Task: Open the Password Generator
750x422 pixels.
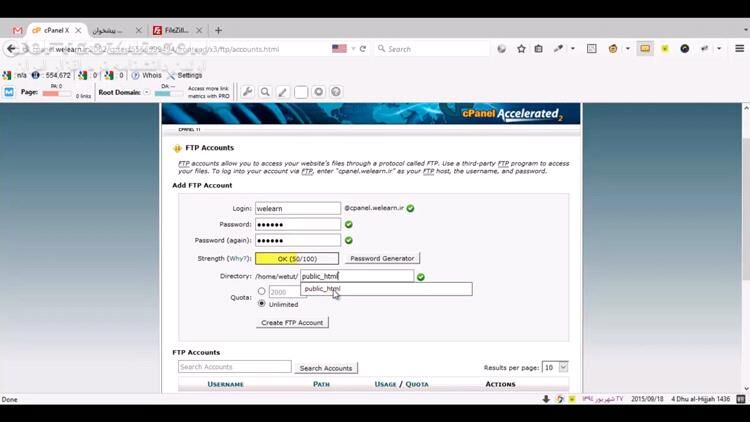Action: 382,258
